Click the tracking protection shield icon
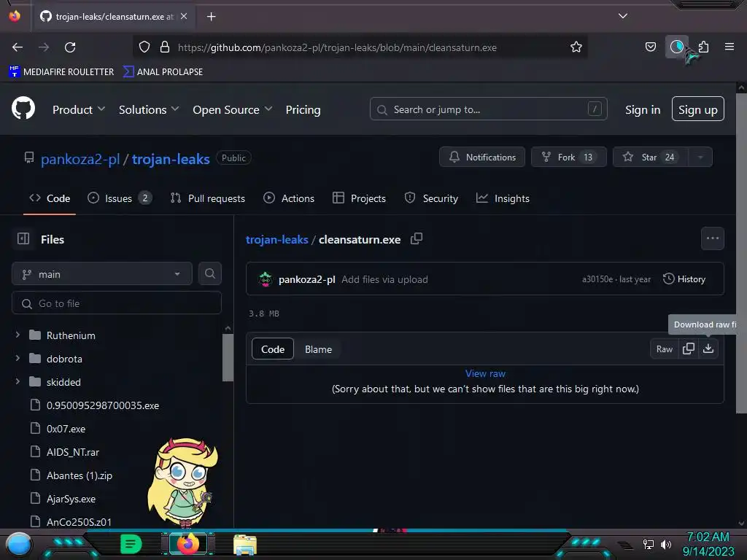The image size is (747, 560). pos(144,47)
